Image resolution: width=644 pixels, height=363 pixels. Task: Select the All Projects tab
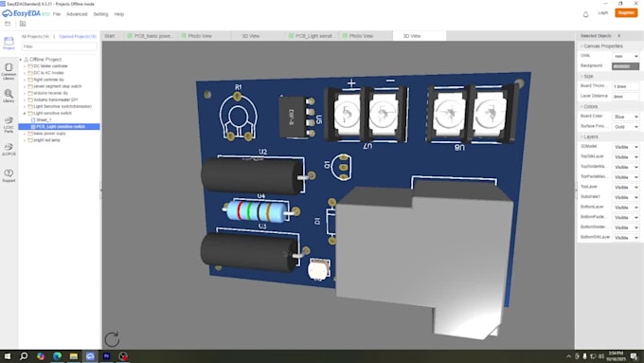pos(35,37)
